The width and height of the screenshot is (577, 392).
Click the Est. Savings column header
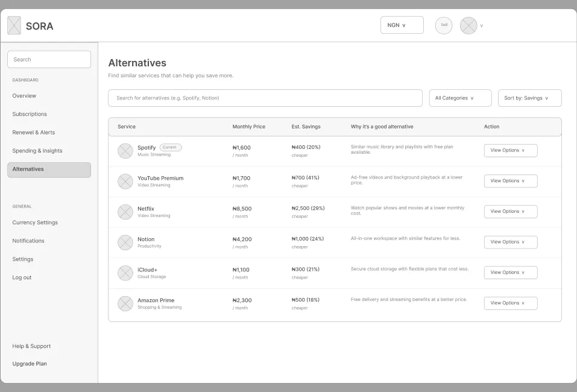[x=306, y=127]
